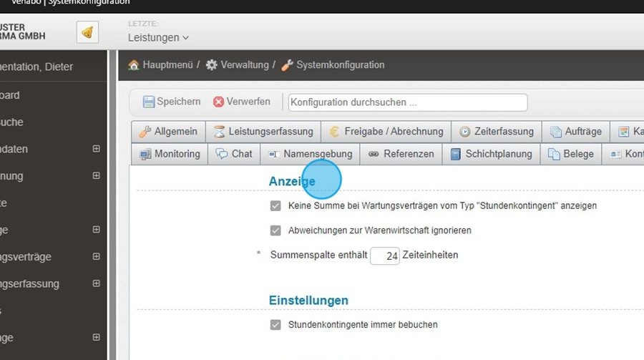Toggle 'Stundenkontingente immer bebuchen' checkbox

click(x=275, y=325)
